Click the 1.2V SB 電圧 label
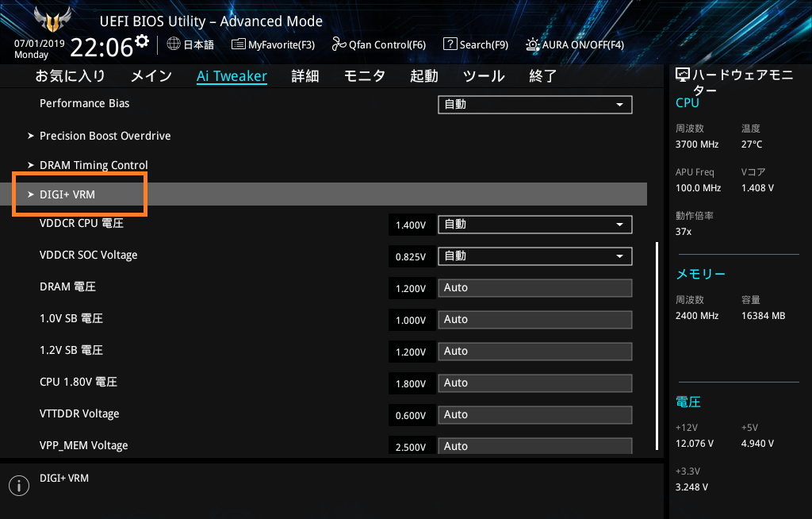812x519 pixels. (x=71, y=350)
